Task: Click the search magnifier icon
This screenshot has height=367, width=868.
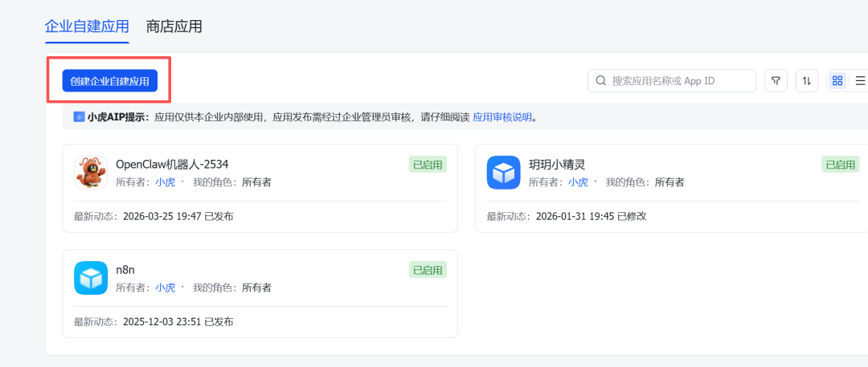Action: coord(601,81)
